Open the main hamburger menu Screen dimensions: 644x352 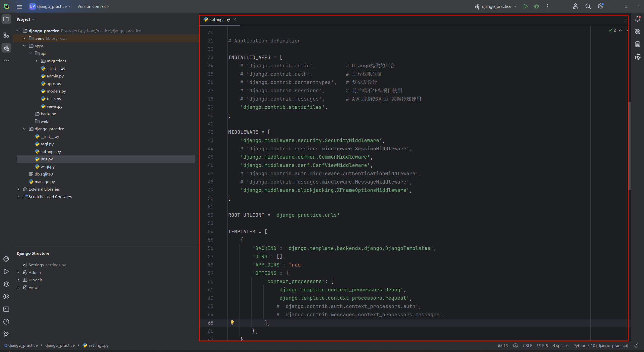click(20, 6)
